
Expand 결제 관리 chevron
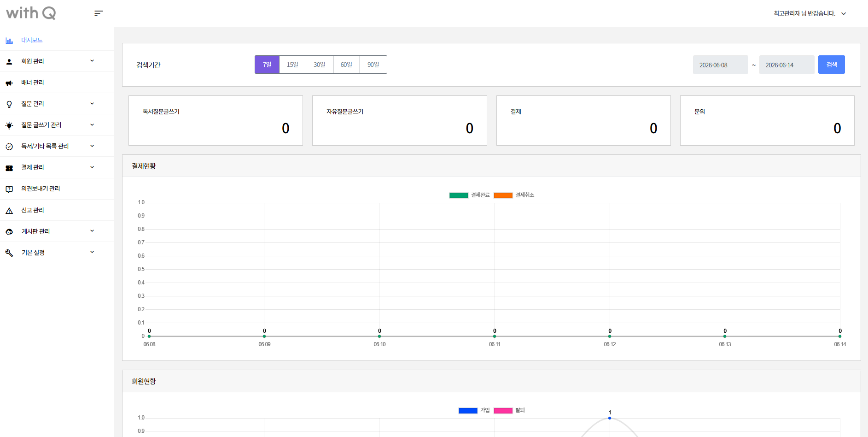click(x=92, y=167)
